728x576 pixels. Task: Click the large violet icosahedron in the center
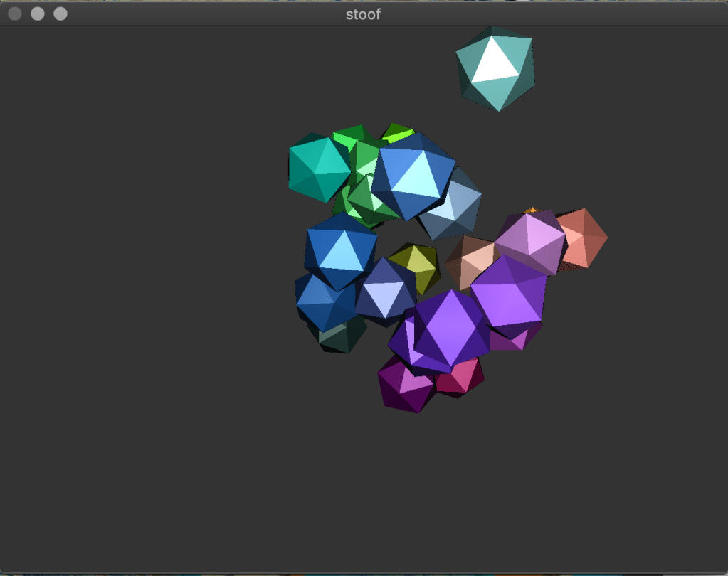click(450, 328)
